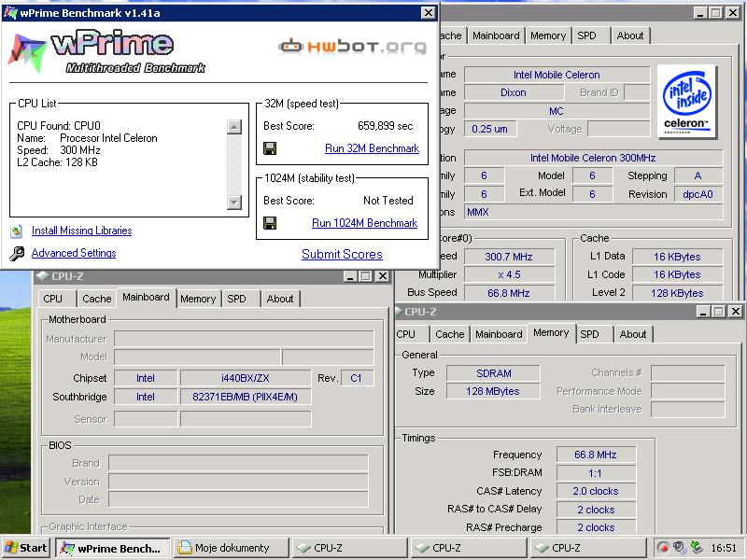
Task: Click the down arrow in CPU List scrollbar
Action: 234,203
